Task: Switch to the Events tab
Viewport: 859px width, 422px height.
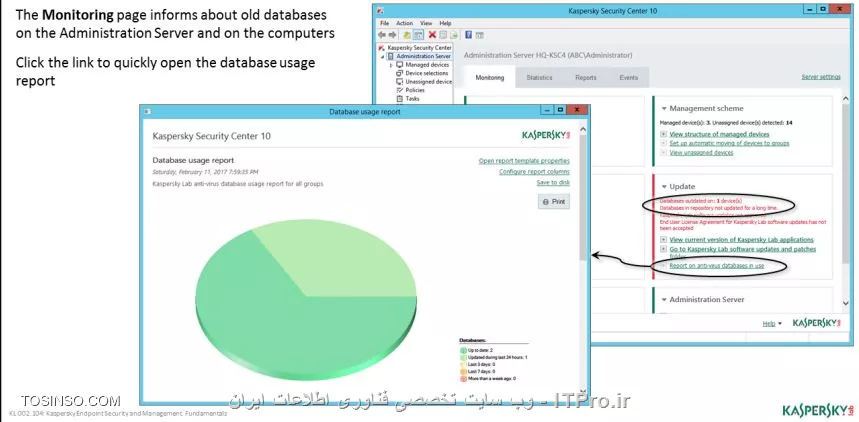Action: [628, 77]
